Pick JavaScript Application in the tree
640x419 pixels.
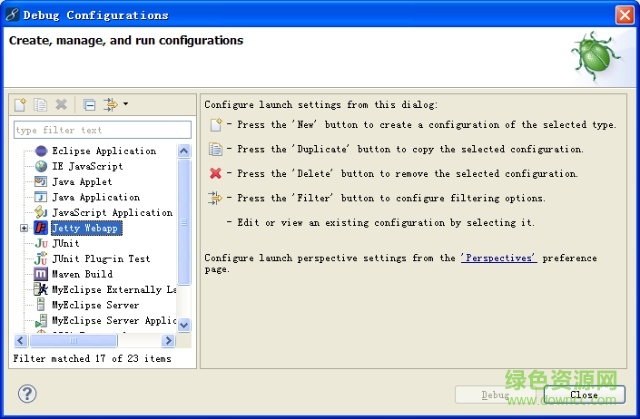coord(111,213)
